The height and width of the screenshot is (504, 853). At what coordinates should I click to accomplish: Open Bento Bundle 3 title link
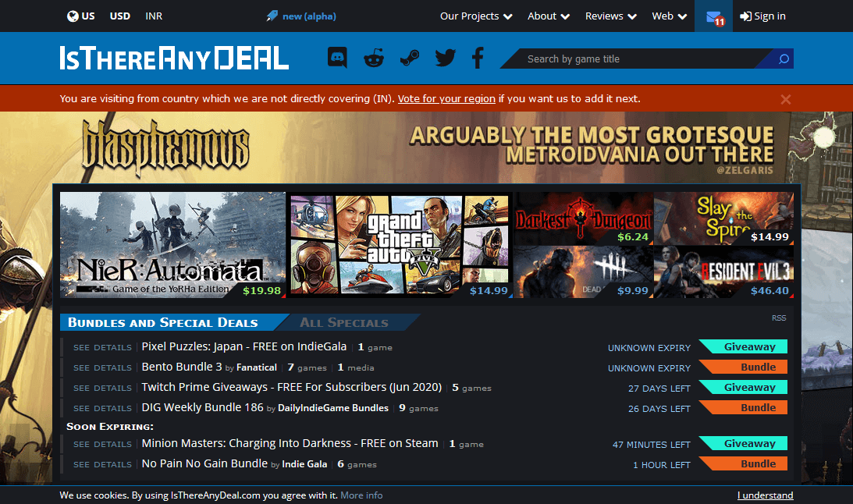pos(182,367)
